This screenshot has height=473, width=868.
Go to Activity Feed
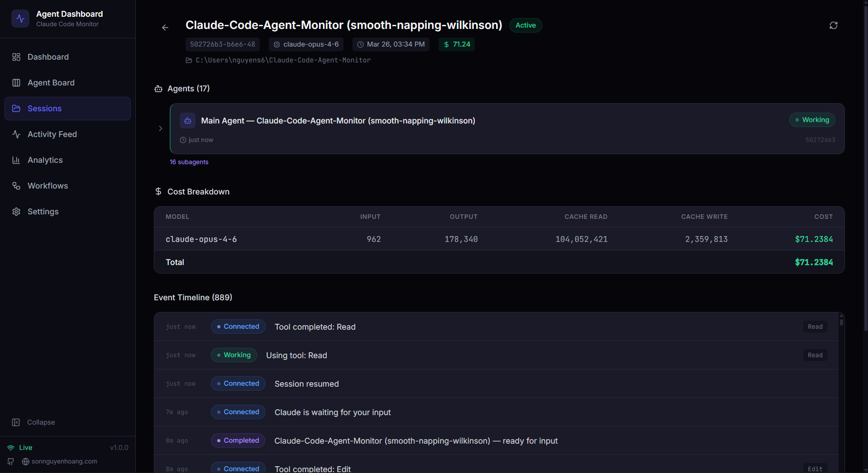pyautogui.click(x=68, y=134)
